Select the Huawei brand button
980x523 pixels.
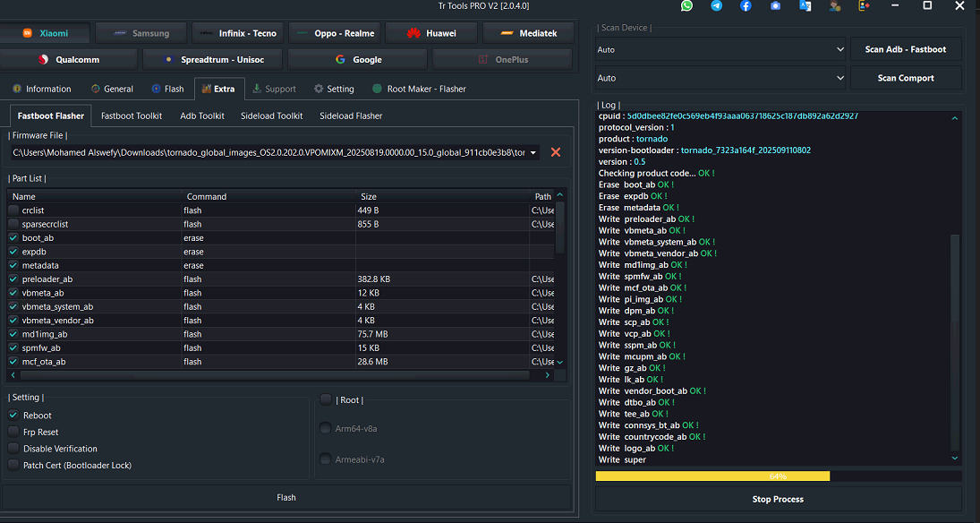point(431,33)
